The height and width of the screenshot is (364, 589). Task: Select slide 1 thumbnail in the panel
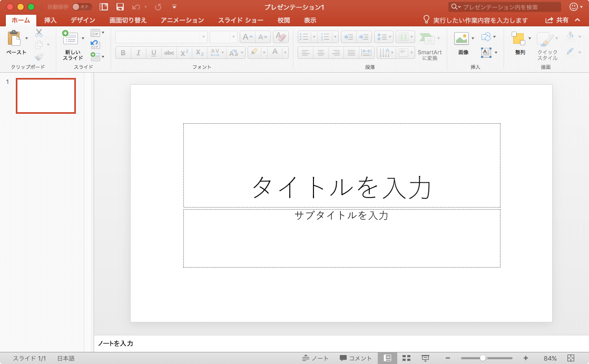point(46,96)
